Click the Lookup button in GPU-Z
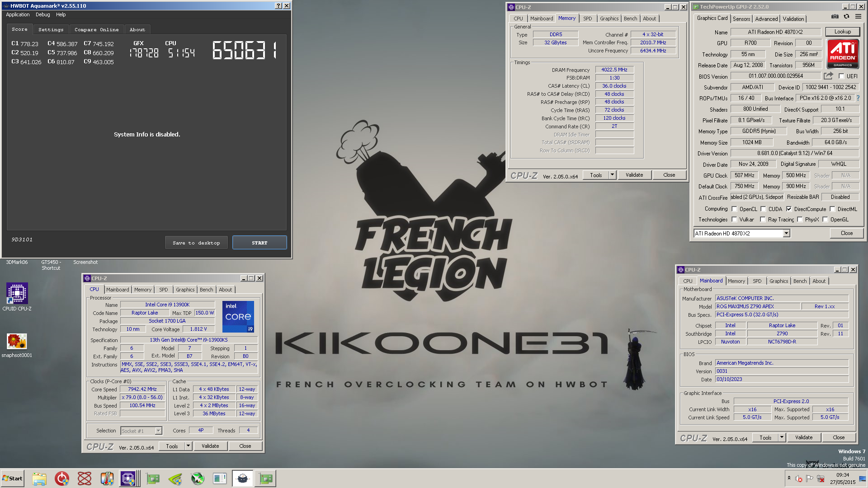Image resolution: width=868 pixels, height=488 pixels. (x=843, y=32)
